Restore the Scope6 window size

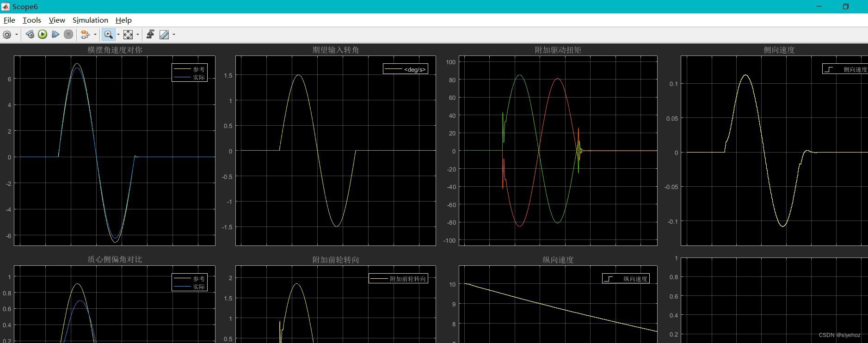(x=846, y=6)
